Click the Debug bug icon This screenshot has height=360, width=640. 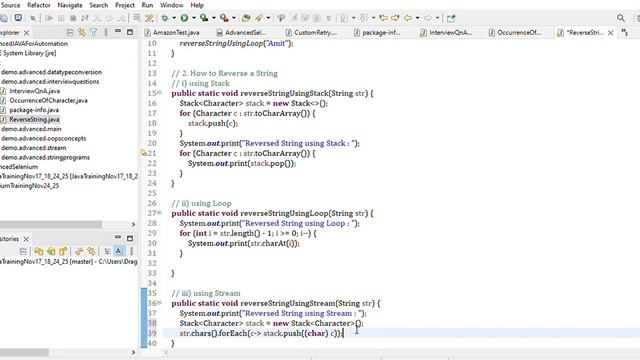(x=165, y=18)
